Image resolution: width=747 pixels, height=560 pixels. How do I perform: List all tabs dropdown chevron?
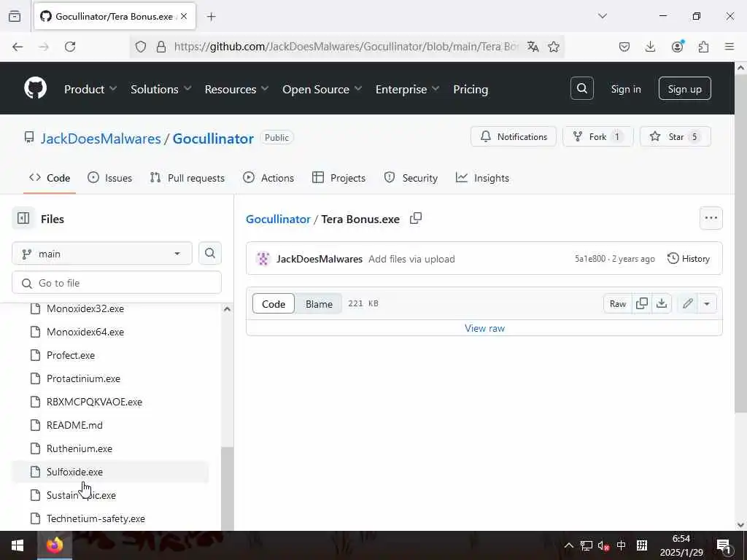(x=603, y=16)
